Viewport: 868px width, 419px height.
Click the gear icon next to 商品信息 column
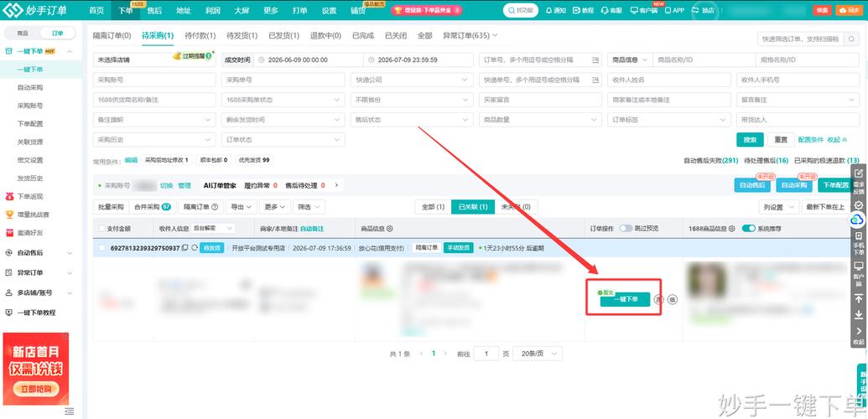pos(390,229)
